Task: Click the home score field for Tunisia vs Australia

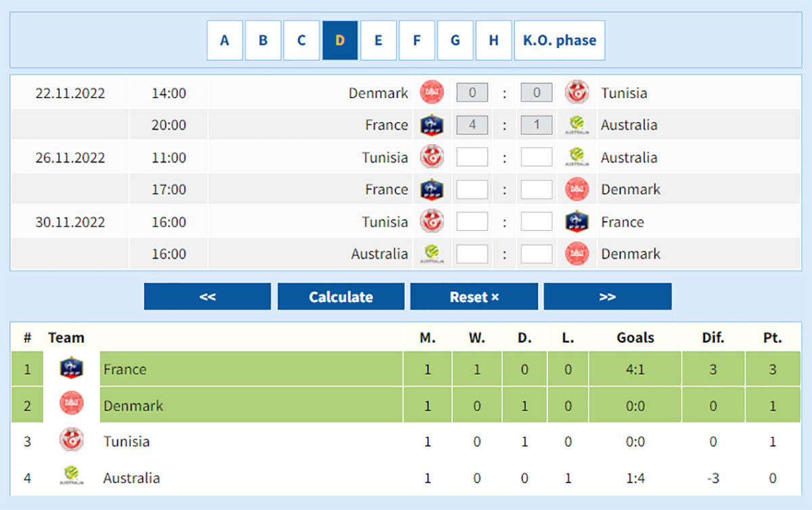Action: point(472,156)
